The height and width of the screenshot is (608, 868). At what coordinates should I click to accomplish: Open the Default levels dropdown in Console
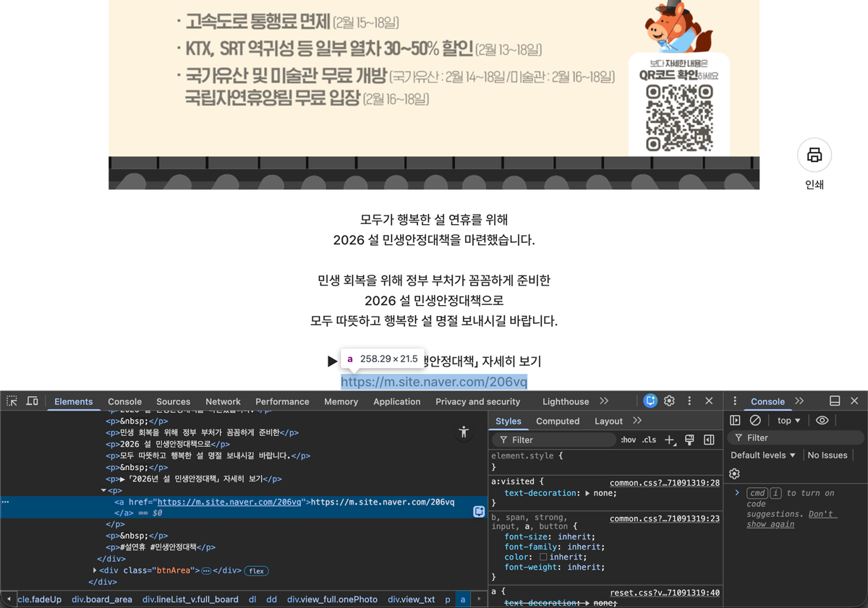[x=762, y=455]
